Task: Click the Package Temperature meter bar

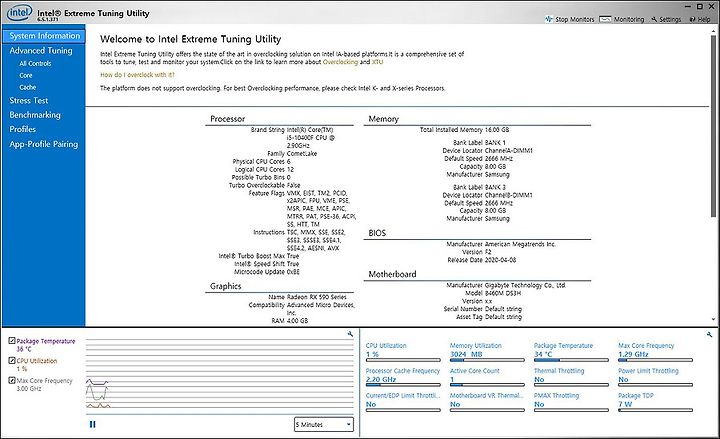Action: coord(571,360)
